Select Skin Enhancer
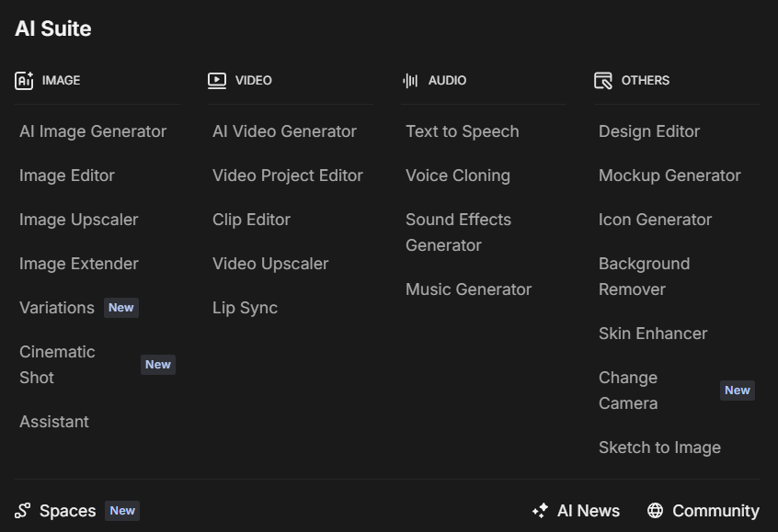 click(653, 334)
